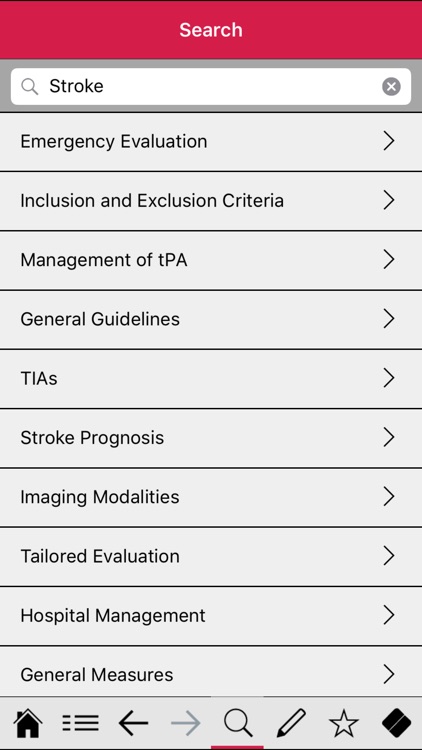Open the General Guidelines result

[211, 320]
